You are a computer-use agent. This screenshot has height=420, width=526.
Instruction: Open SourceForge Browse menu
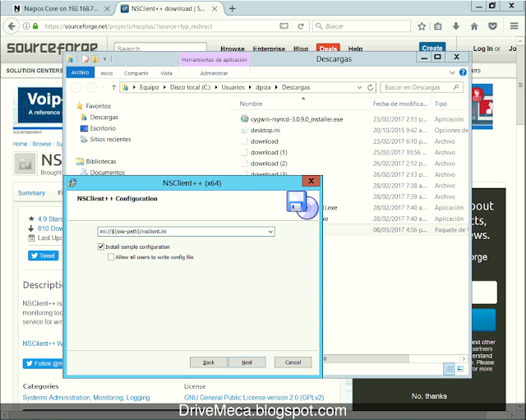coord(233,48)
